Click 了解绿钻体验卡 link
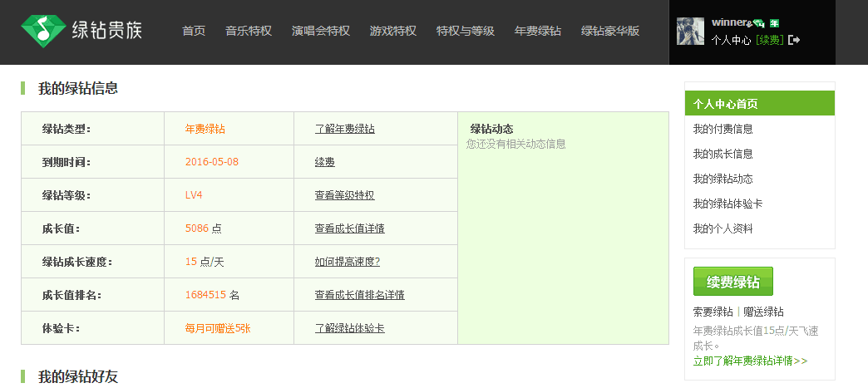The height and width of the screenshot is (388, 868). (x=350, y=328)
